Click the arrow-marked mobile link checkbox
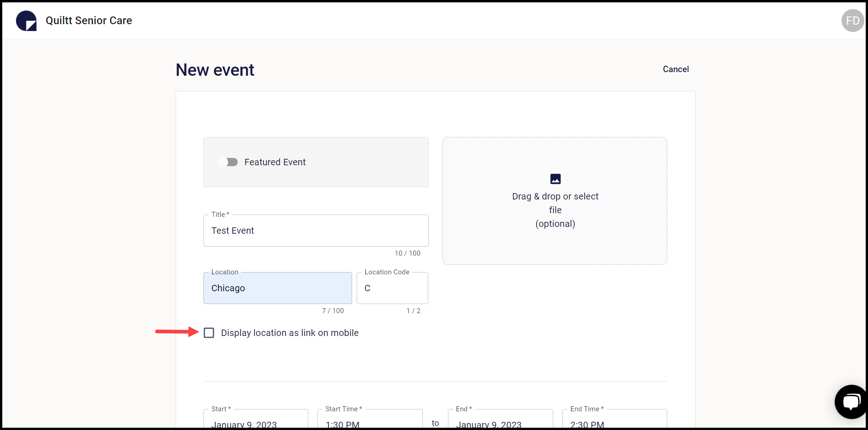The height and width of the screenshot is (430, 868). pyautogui.click(x=209, y=333)
